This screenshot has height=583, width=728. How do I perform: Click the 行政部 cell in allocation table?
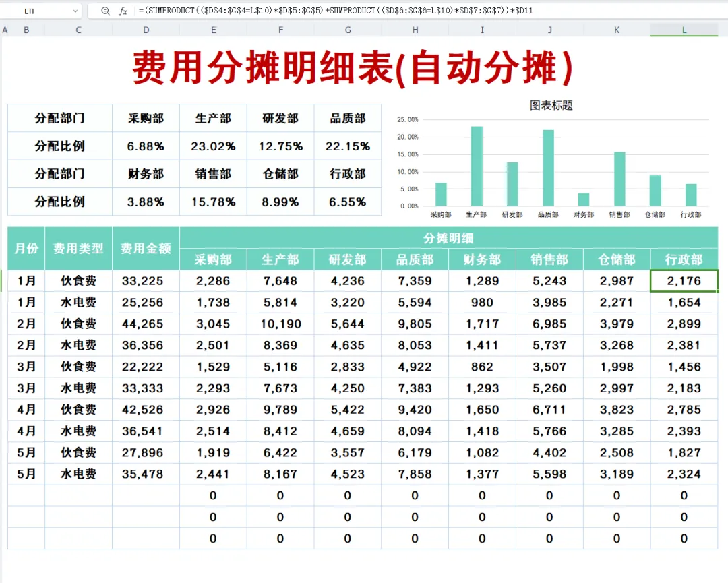click(348, 174)
